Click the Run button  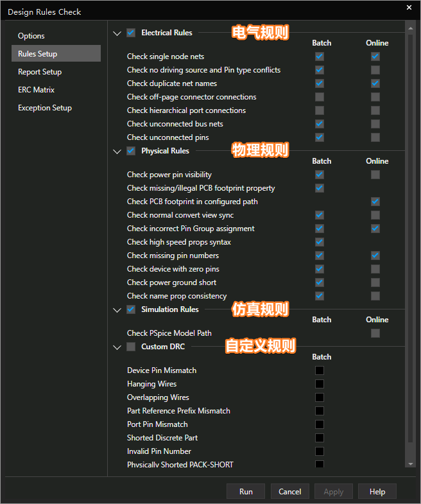[x=246, y=492]
